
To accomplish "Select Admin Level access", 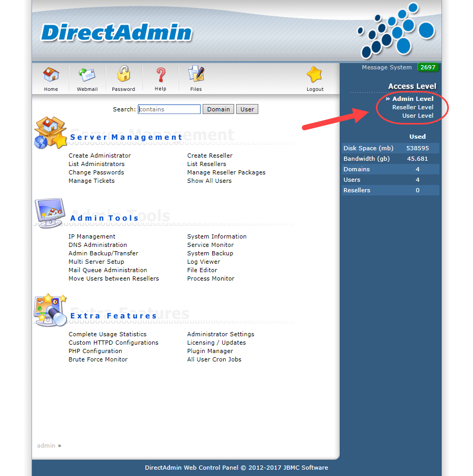I will coord(413,99).
